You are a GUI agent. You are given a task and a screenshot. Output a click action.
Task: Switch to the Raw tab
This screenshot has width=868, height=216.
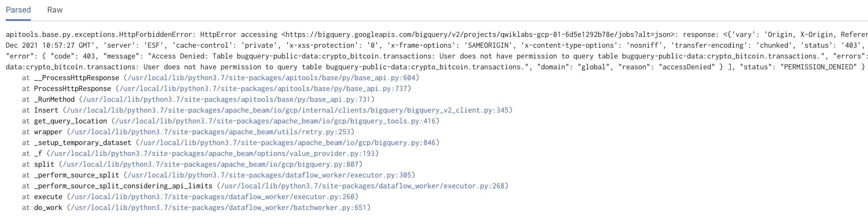(x=55, y=10)
